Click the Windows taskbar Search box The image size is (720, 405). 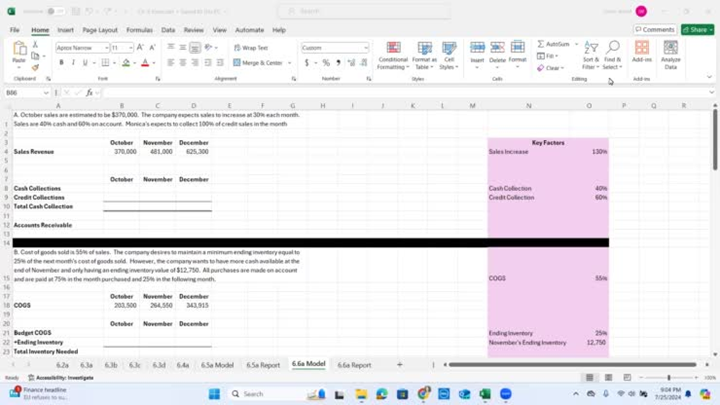click(262, 394)
